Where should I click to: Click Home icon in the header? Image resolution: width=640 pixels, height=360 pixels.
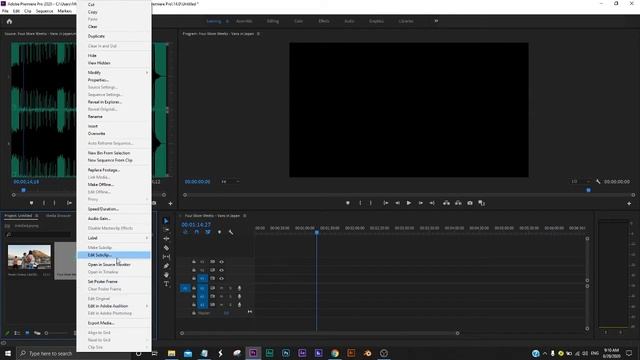9,21
